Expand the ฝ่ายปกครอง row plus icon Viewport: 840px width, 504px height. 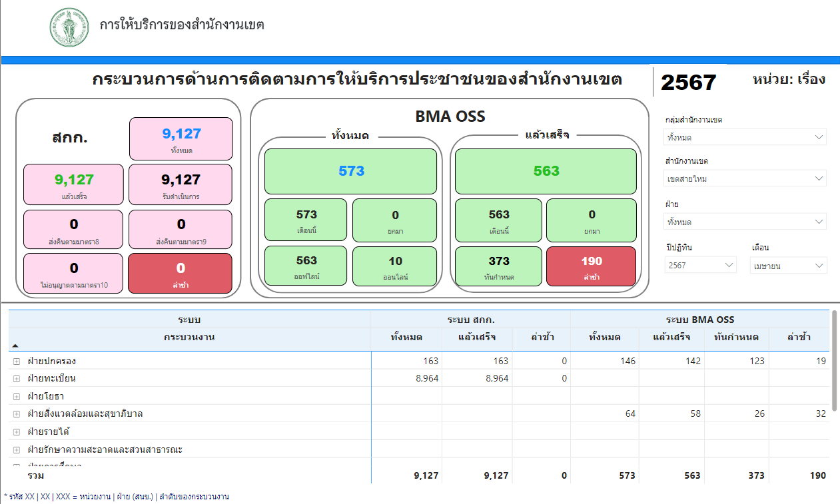(x=17, y=361)
